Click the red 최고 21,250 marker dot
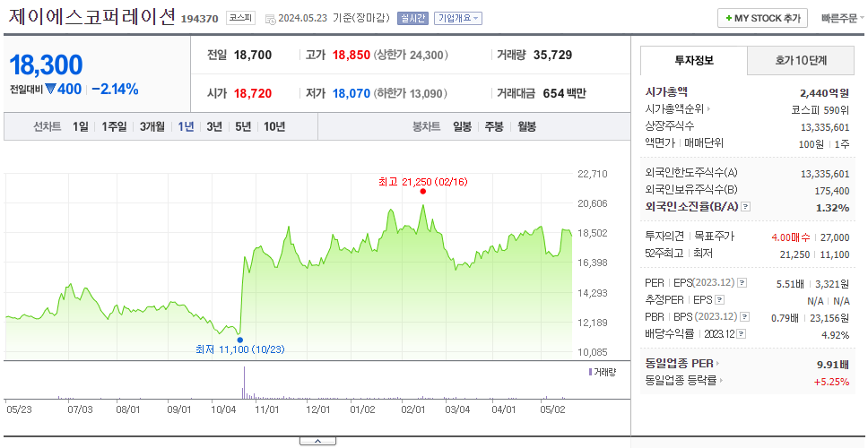Screen dimensions: 868x448 [x=423, y=192]
